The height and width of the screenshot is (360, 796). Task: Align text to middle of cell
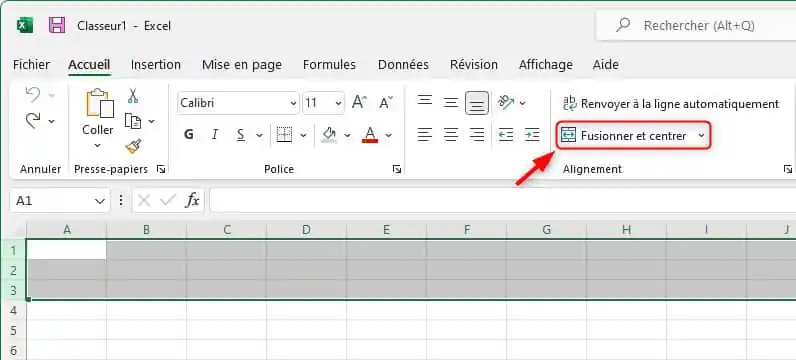point(451,103)
